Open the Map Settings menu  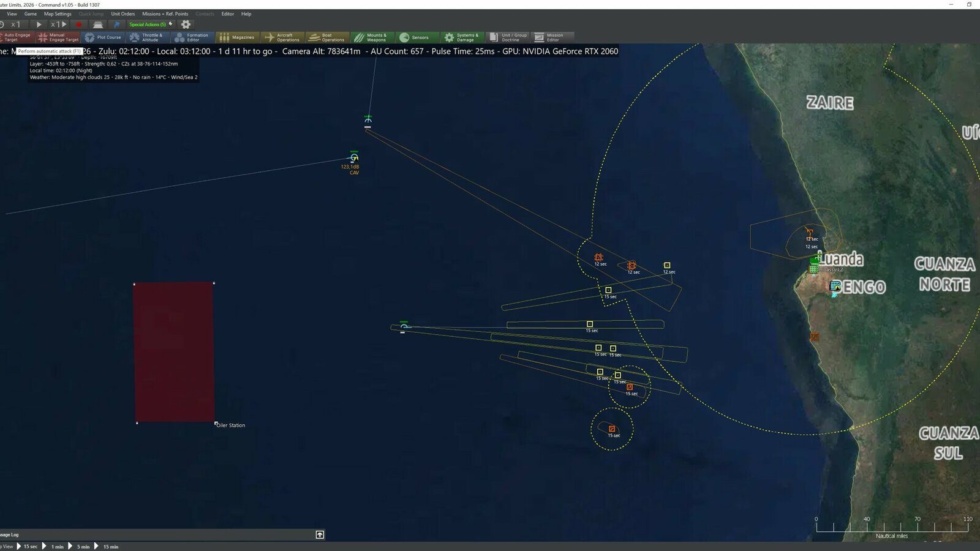[58, 13]
